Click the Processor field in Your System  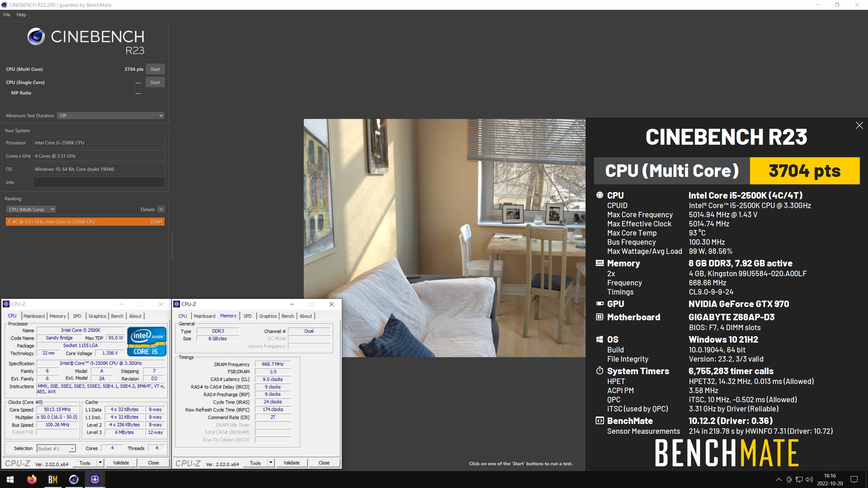click(x=99, y=143)
